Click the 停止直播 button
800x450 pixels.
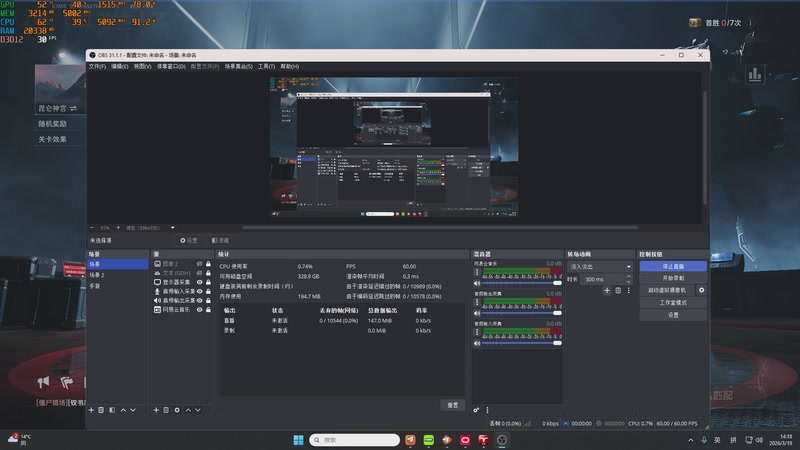[673, 266]
